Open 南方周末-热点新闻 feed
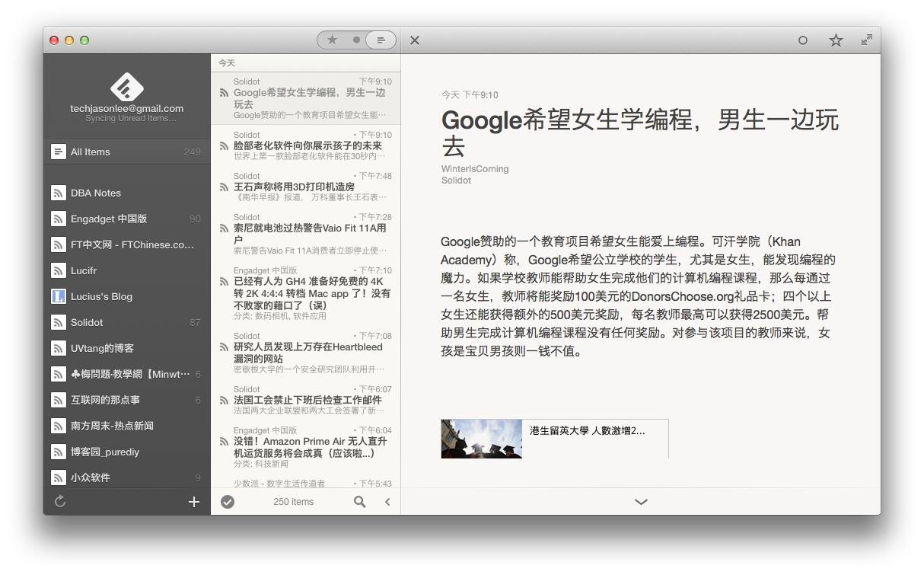 coord(127,426)
